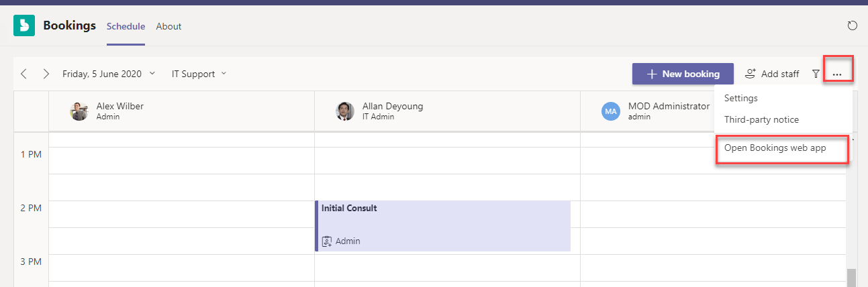Click Alex Wilber's profile photo
This screenshot has width=868, height=287.
coord(79,111)
